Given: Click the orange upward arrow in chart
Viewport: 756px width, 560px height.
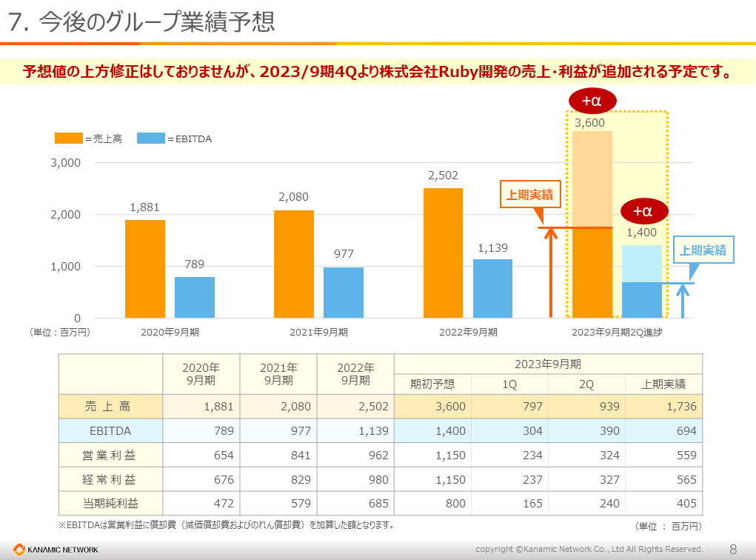Looking at the screenshot, I should coord(551,273).
